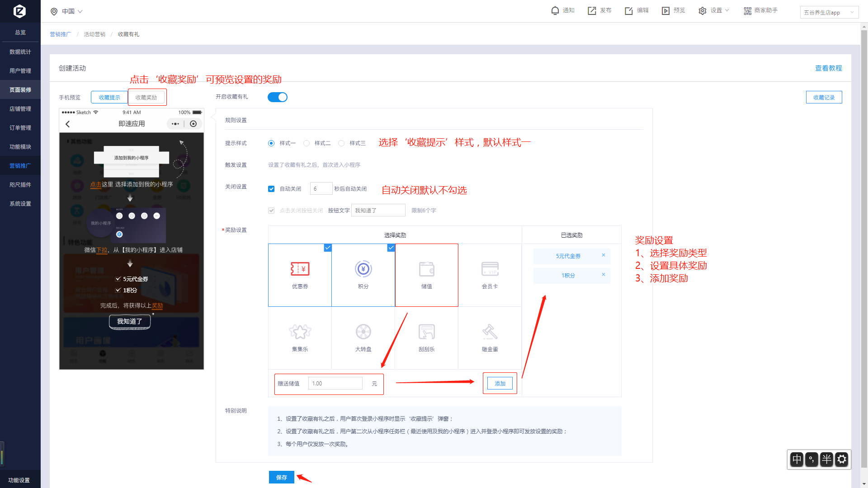The width and height of the screenshot is (868, 488).
Task: Open 商家助手 QR code icon
Action: (748, 10)
